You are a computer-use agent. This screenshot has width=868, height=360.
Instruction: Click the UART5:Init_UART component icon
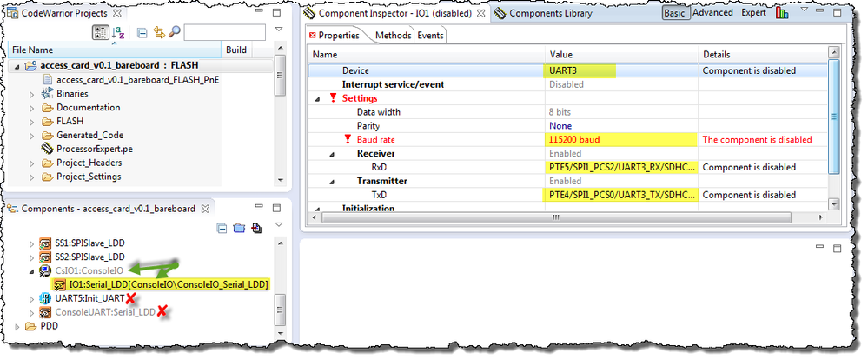[x=46, y=298]
